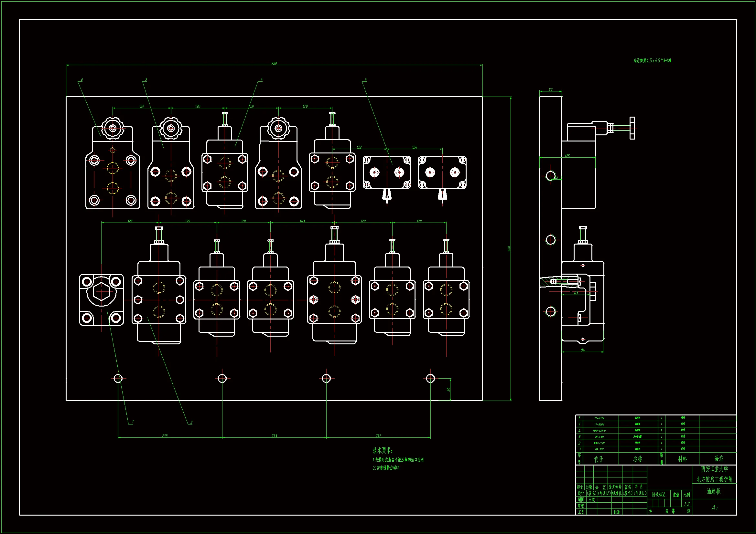
Task: Click the 西安工业大学 title block text
Action: (714, 469)
